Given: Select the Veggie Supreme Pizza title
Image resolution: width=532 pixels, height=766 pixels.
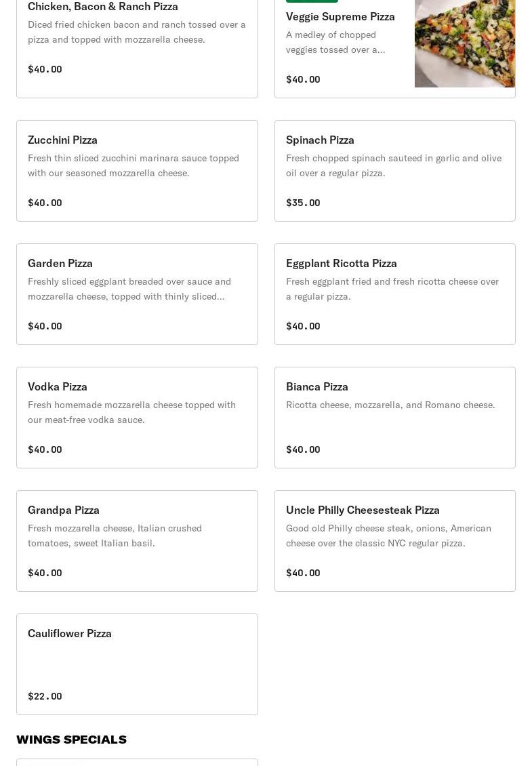Looking at the screenshot, I should (x=340, y=16).
